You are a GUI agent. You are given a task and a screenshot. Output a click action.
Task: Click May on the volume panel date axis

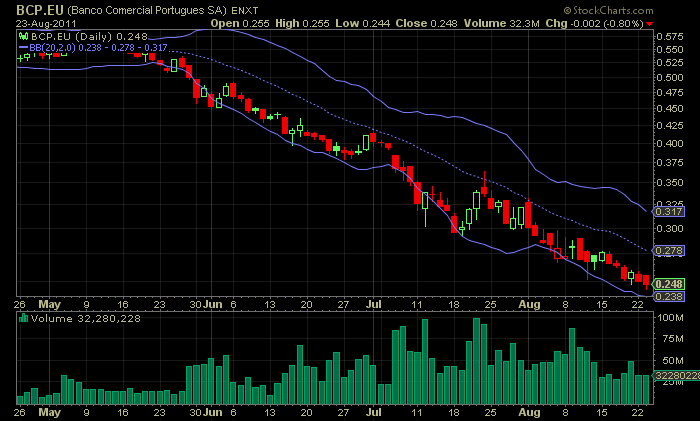pyautogui.click(x=50, y=412)
